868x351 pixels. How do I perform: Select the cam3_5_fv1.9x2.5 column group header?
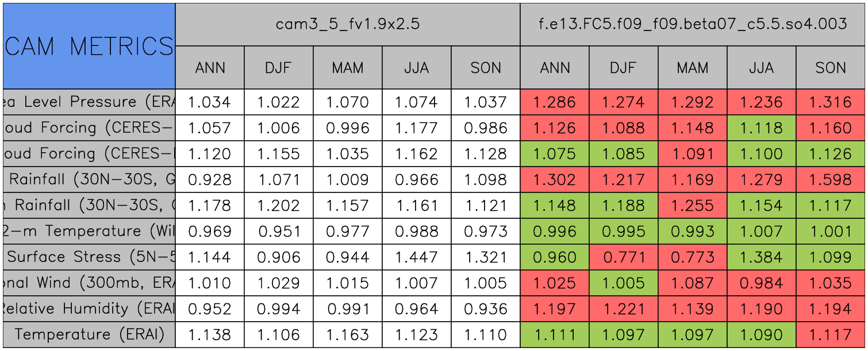[x=347, y=24]
